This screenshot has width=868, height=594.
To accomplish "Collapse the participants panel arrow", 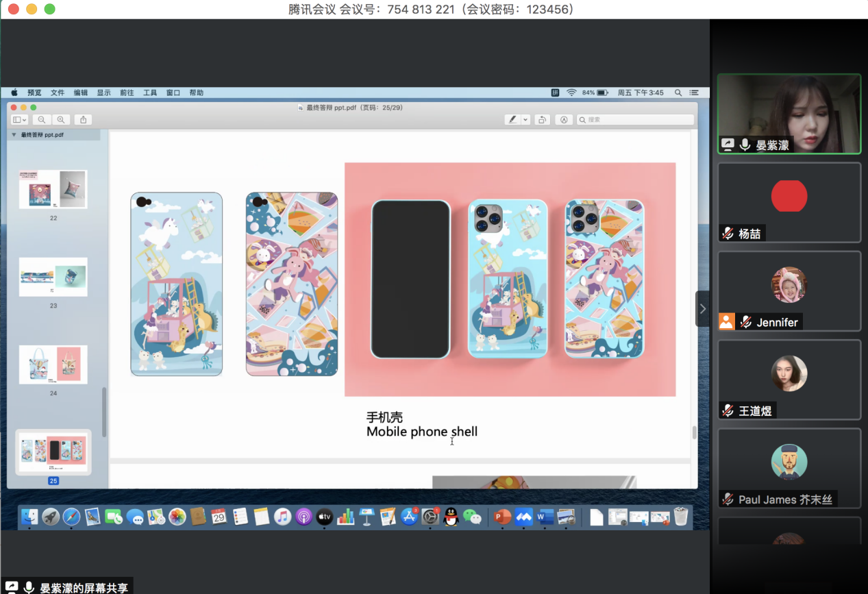I will click(702, 309).
